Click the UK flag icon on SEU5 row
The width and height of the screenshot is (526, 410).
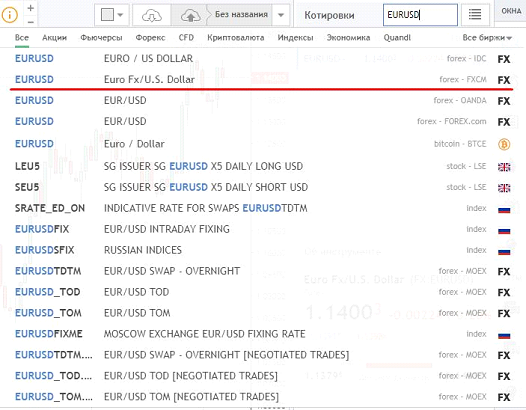tap(504, 188)
